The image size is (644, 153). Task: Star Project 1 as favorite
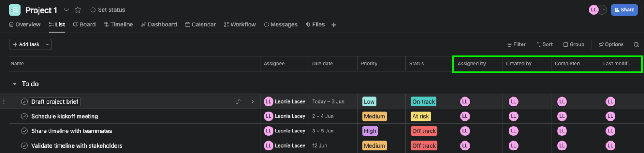click(78, 10)
